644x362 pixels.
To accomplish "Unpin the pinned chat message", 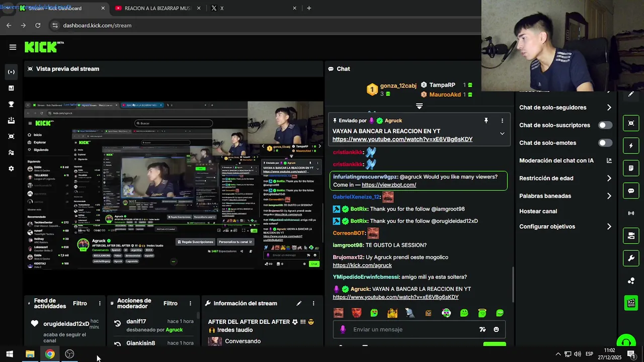I will click(486, 121).
